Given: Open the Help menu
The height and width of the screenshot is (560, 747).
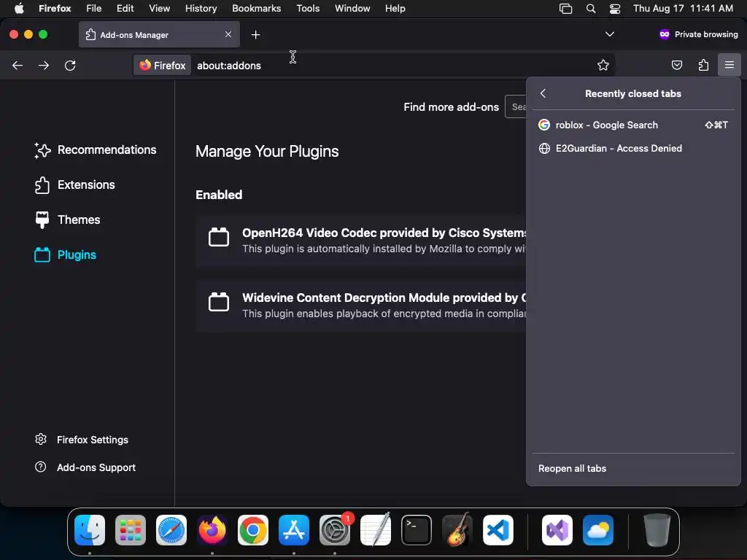Looking at the screenshot, I should click(x=395, y=8).
